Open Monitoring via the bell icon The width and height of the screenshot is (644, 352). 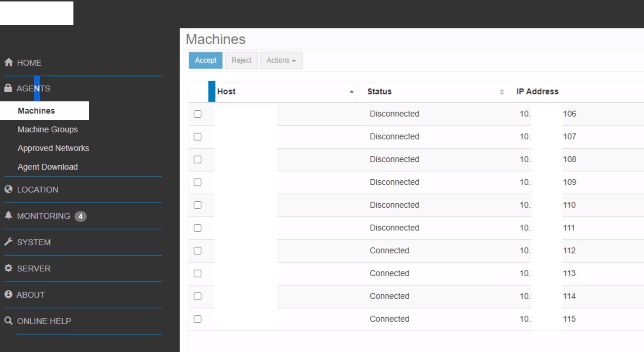(8, 216)
